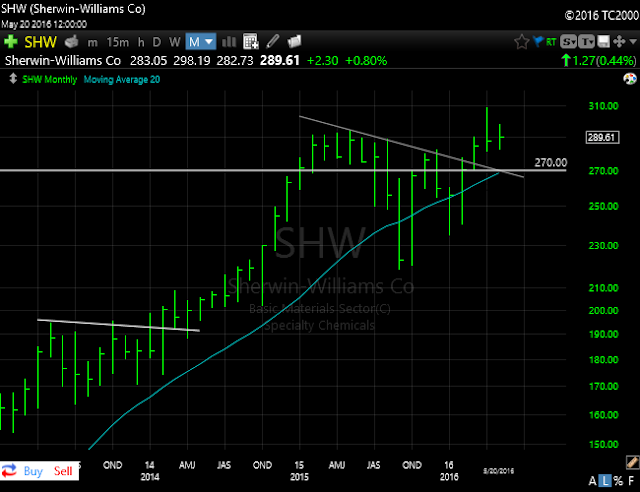Click the 200.00 price axis label

coord(603,310)
